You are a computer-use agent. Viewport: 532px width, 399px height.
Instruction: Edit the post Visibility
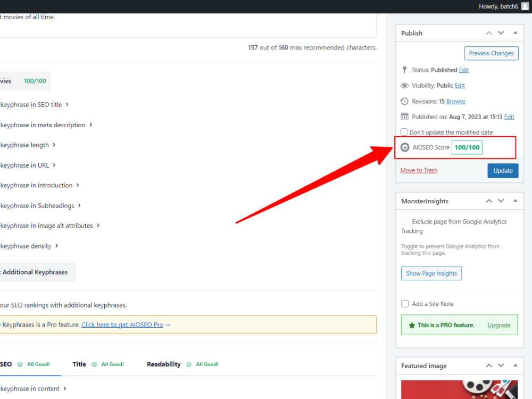[x=460, y=86]
